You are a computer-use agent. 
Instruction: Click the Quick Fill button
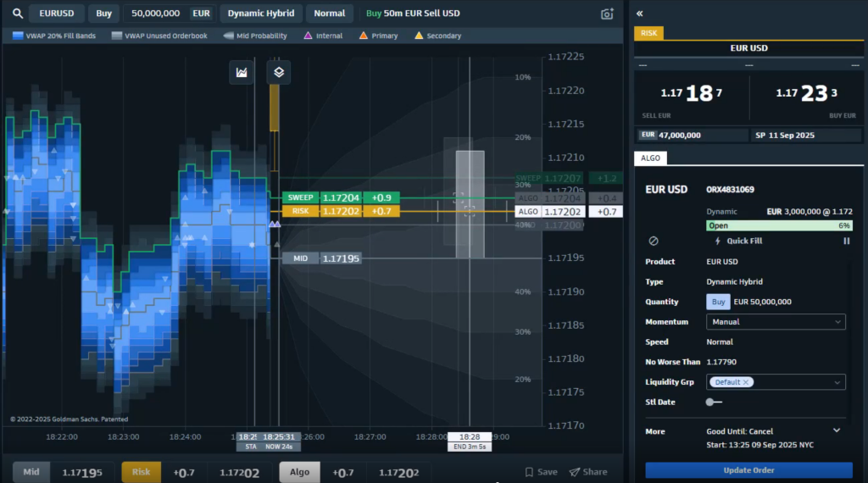click(737, 241)
